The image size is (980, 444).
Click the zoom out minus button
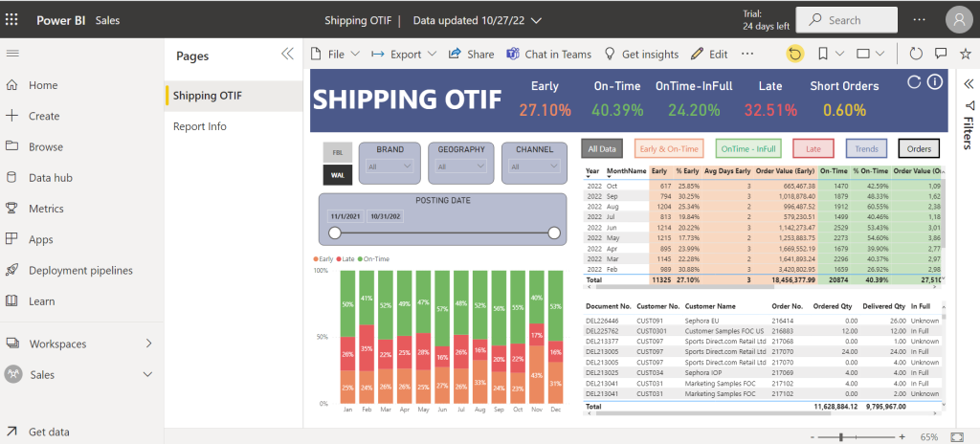click(812, 436)
